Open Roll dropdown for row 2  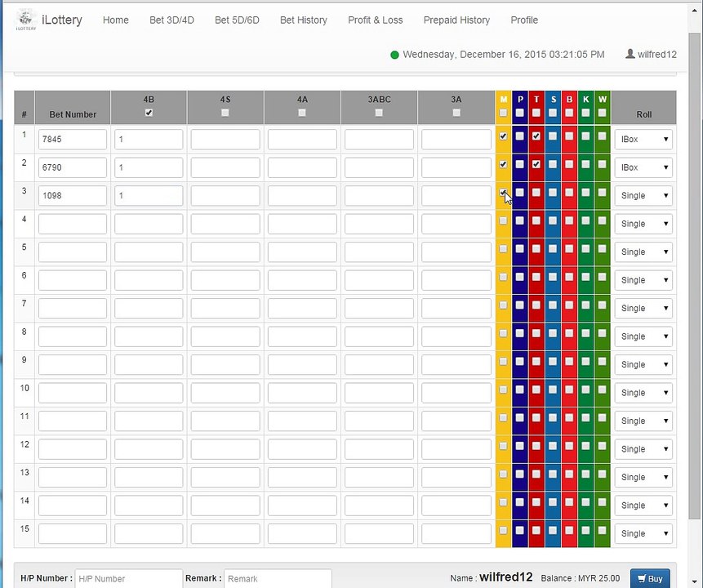pyautogui.click(x=643, y=167)
